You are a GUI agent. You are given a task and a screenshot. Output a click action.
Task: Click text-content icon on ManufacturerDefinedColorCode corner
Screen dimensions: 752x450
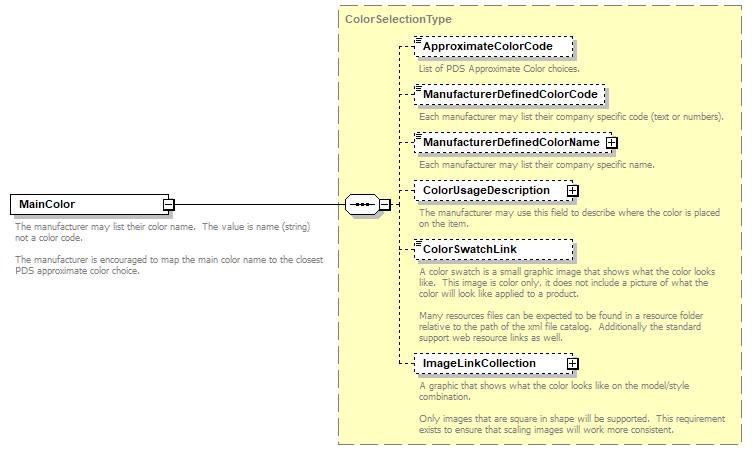[x=419, y=88]
